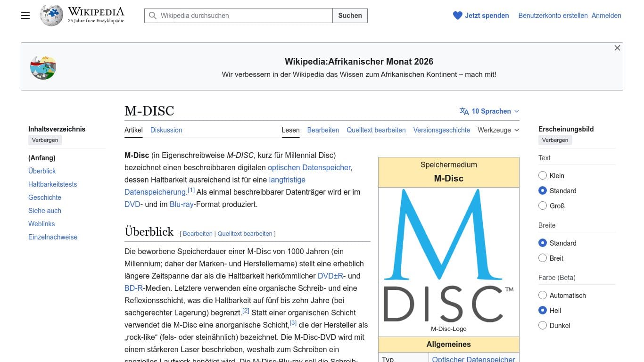Screen dimensions: 644x362
Task: Close the Afrikanischer Monat banner
Action: (x=617, y=48)
